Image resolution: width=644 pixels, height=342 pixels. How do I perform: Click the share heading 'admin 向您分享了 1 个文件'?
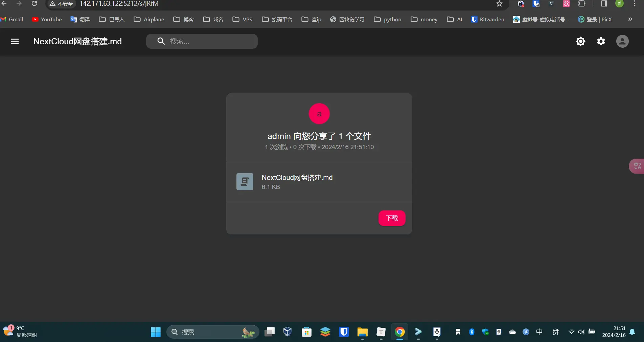(x=319, y=136)
